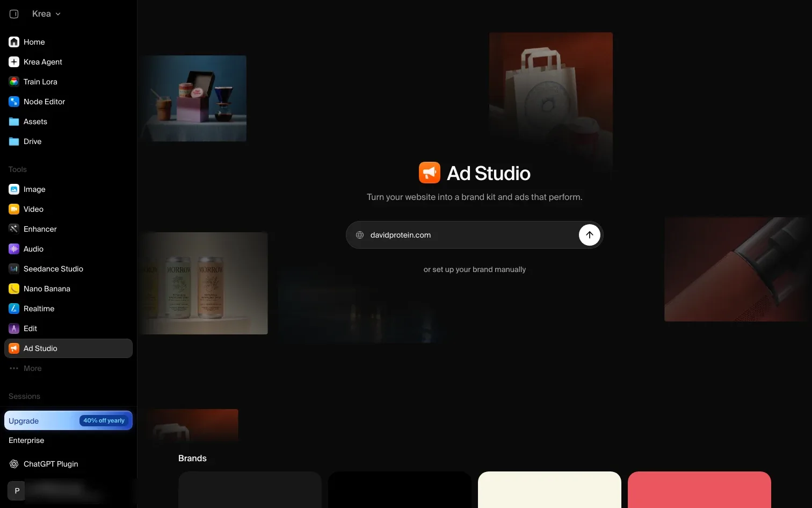The image size is (812, 508).
Task: Open the Node Editor icon
Action: pos(14,102)
